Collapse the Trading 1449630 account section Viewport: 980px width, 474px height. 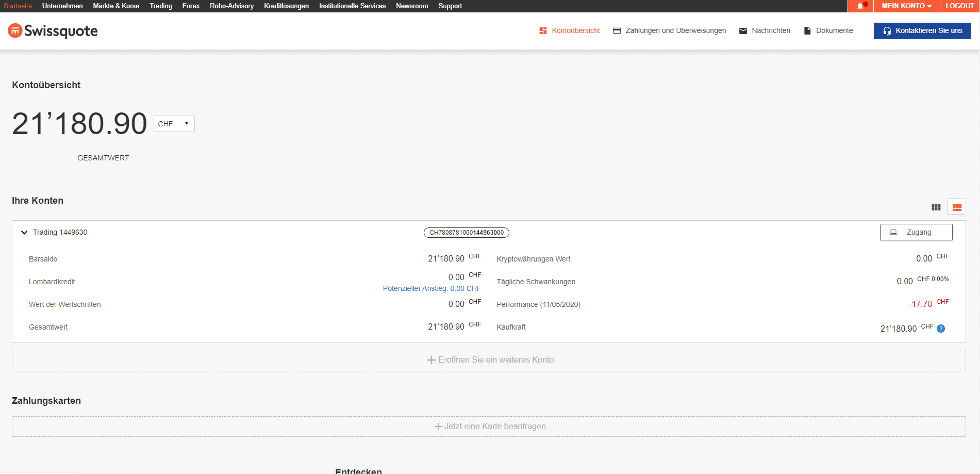[x=24, y=233]
